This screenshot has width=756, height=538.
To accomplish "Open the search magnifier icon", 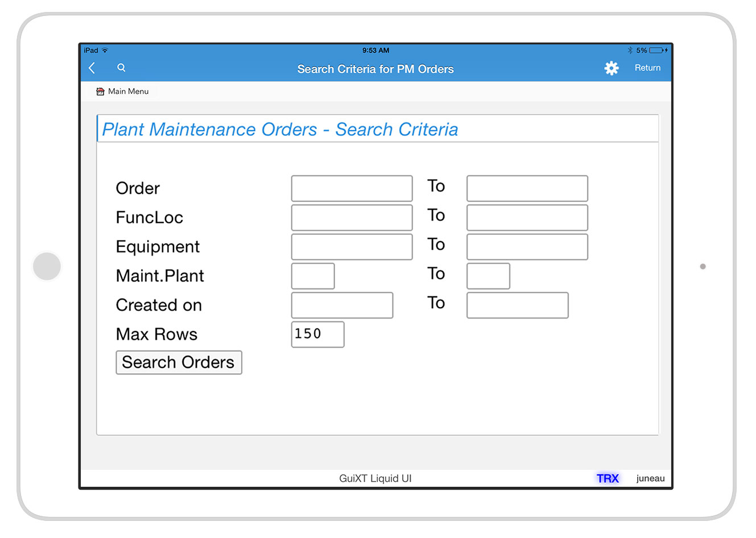I will tap(121, 68).
